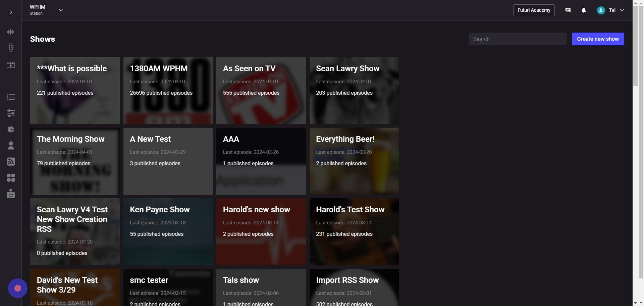Open the ***What is possible show card
644x306 pixels.
75,91
